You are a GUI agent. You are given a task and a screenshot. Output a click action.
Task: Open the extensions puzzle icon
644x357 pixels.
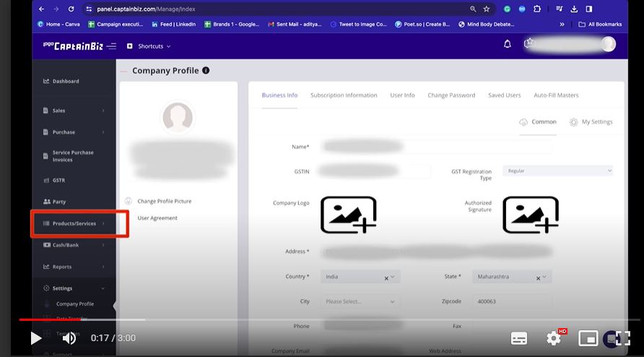point(537,9)
